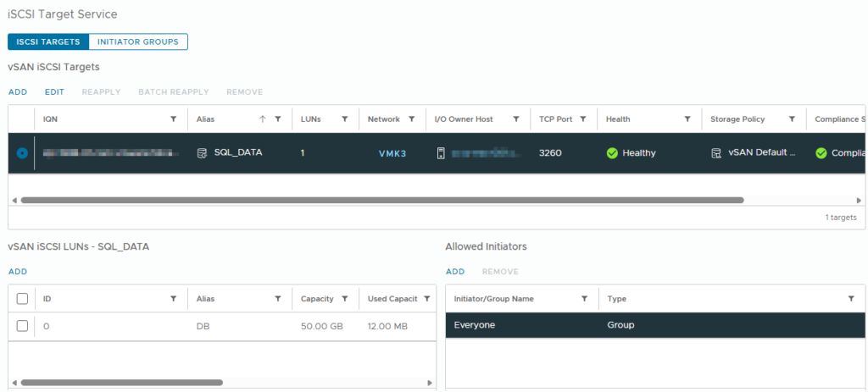The image size is (868, 392).
Task: Filter the TCP Port column
Action: point(583,119)
